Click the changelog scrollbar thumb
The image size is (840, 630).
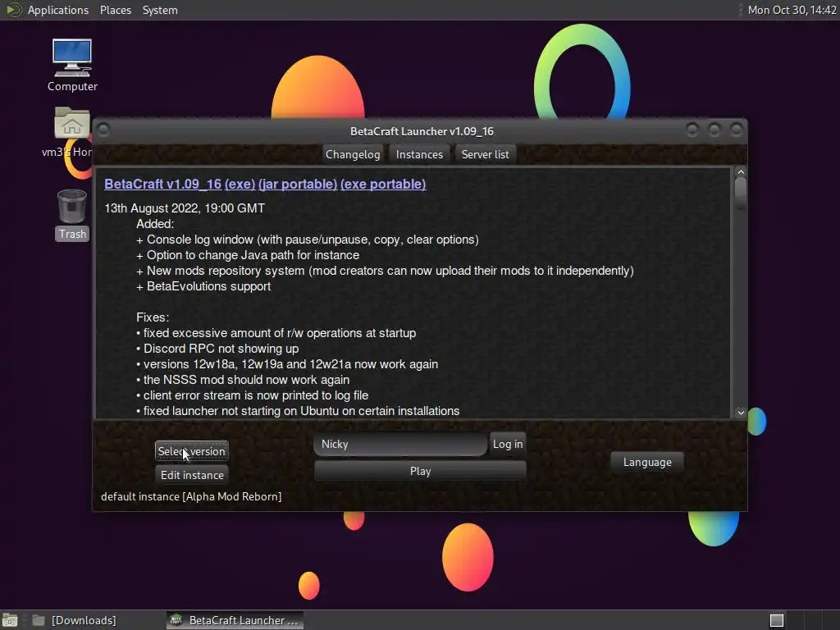(741, 194)
